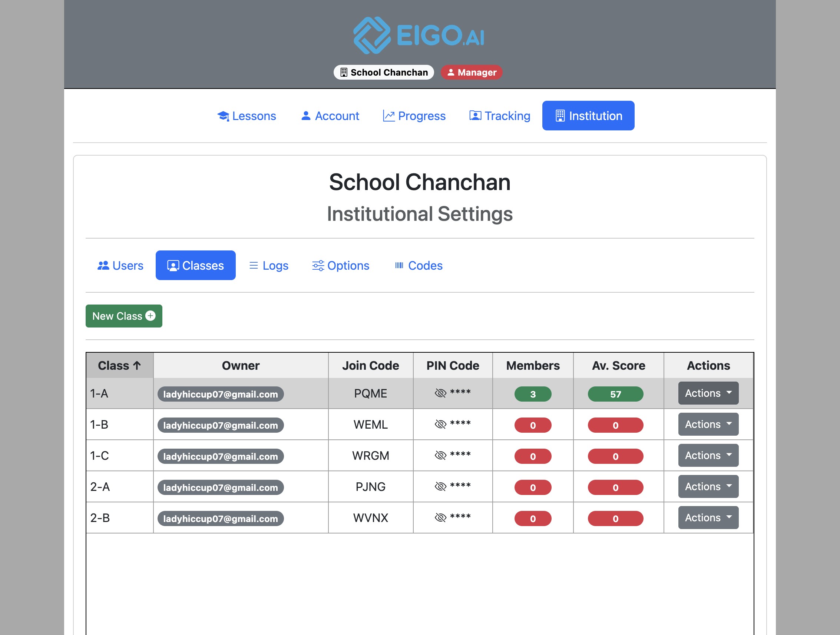840x635 pixels.
Task: Click the EIGO.AI logo
Action: [419, 35]
